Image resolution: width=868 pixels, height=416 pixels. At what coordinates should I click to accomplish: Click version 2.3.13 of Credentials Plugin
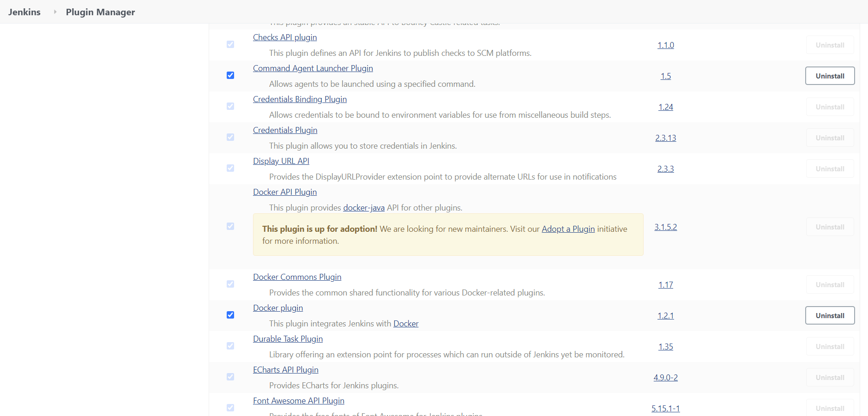pyautogui.click(x=666, y=138)
